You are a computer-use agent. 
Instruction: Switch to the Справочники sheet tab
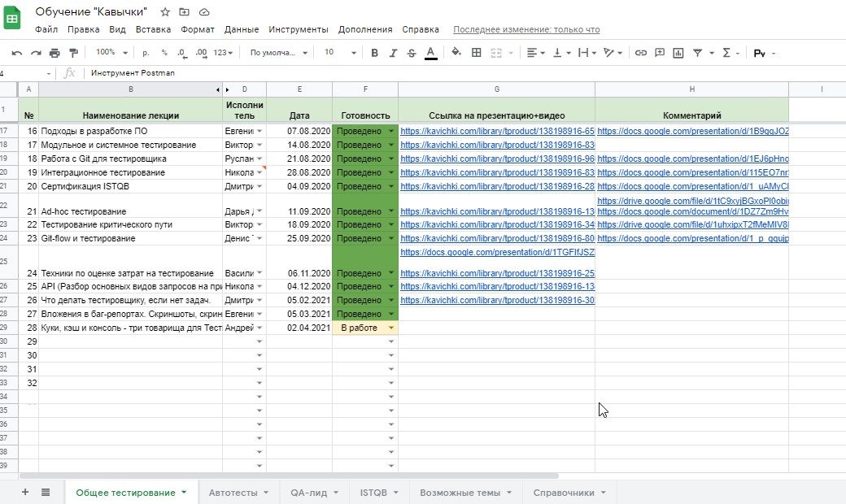pyautogui.click(x=569, y=493)
